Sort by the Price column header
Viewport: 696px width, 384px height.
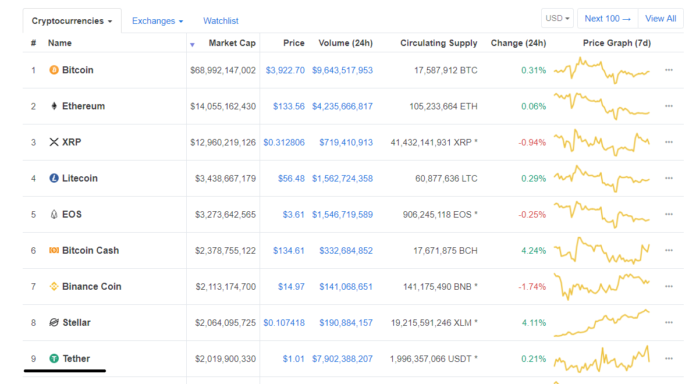(294, 43)
